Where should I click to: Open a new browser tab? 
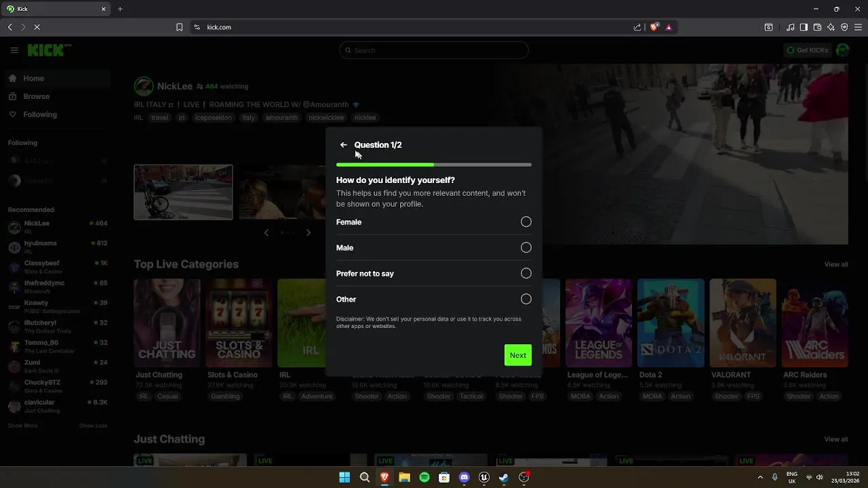click(120, 9)
